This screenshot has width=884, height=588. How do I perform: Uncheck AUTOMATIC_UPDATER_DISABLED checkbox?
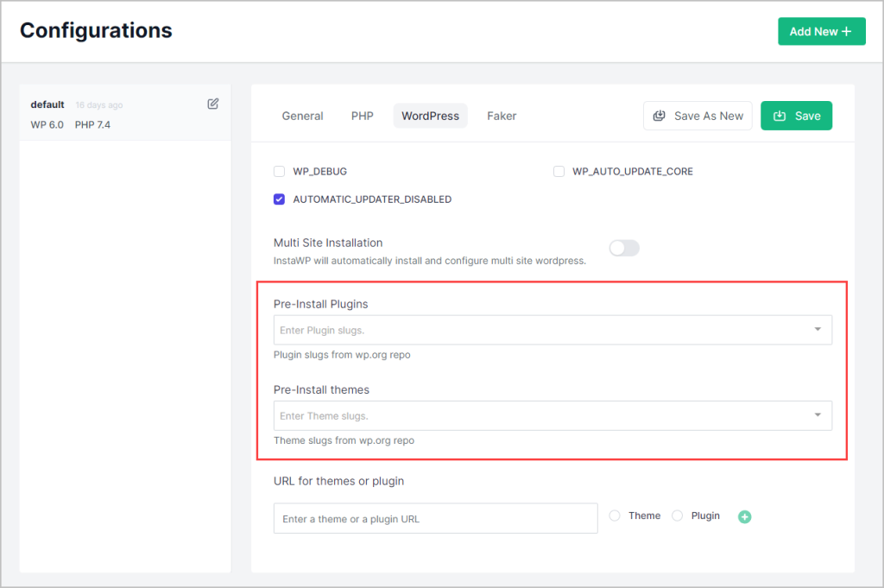pyautogui.click(x=280, y=199)
